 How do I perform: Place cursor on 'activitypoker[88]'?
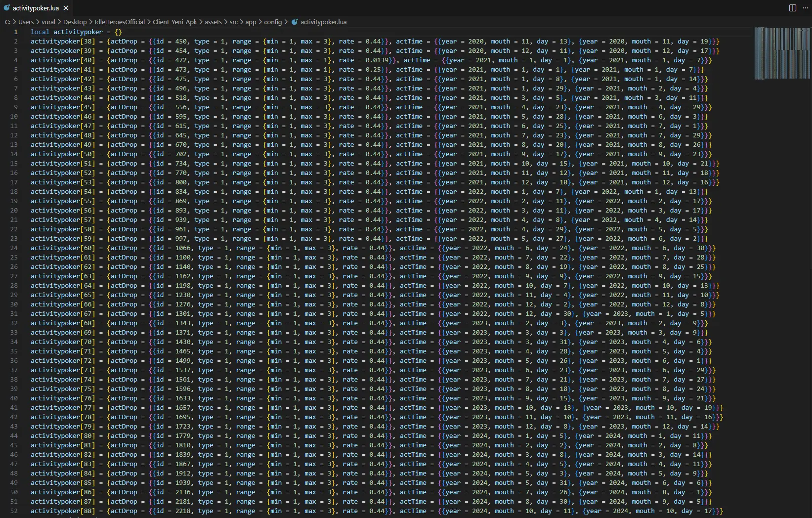pos(63,511)
